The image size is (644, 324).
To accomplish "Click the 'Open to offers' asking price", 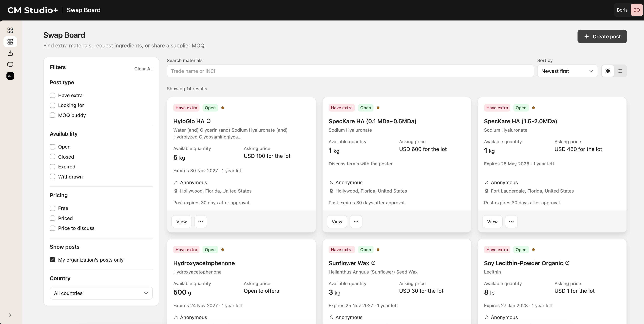I will 261,291.
